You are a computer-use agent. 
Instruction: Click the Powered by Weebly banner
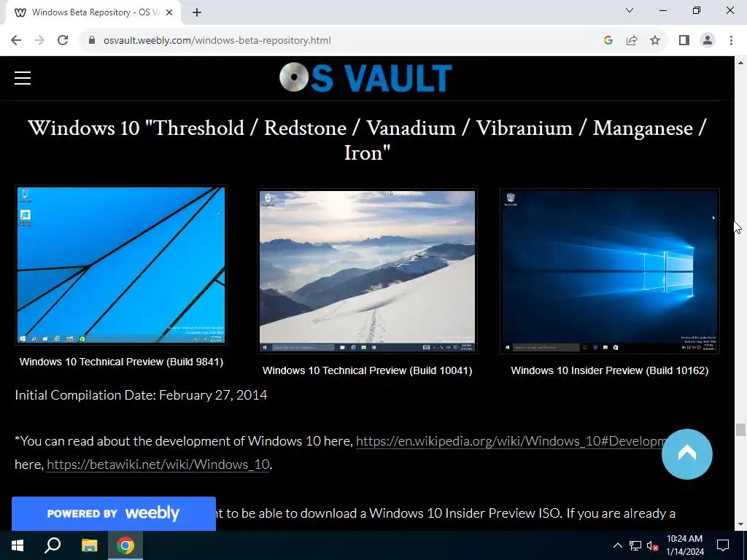click(113, 513)
